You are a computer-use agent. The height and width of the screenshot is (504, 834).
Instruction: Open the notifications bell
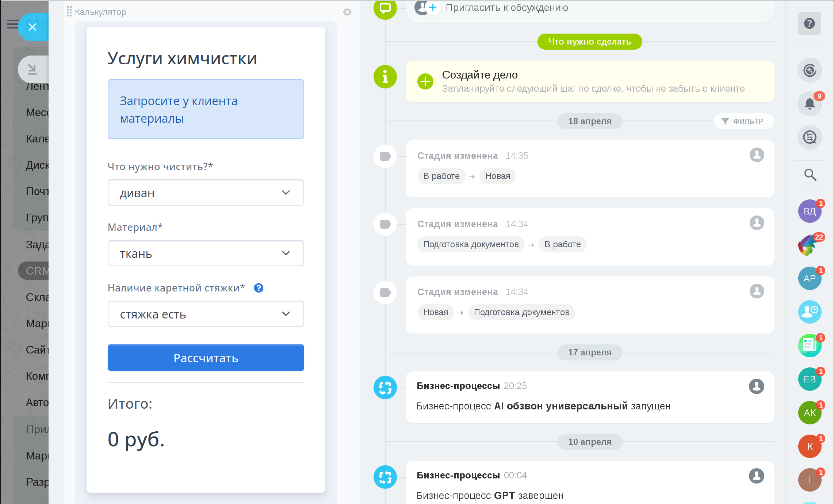click(810, 104)
